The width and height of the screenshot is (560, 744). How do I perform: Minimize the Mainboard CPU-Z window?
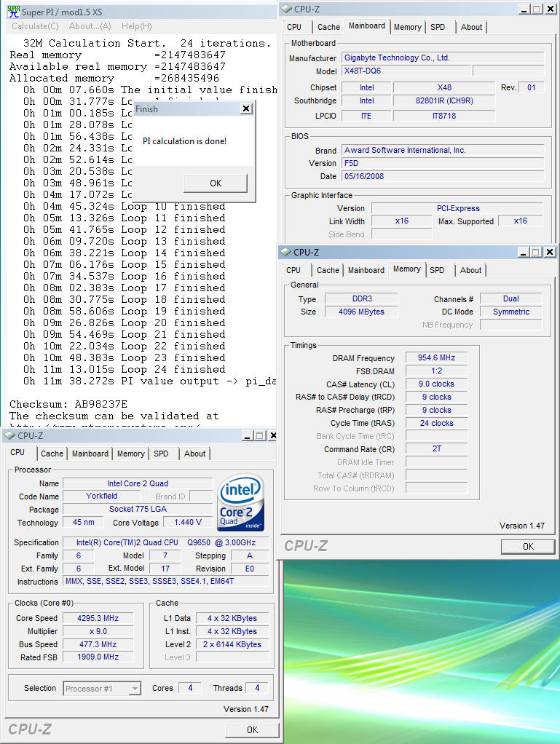pyautogui.click(x=524, y=9)
